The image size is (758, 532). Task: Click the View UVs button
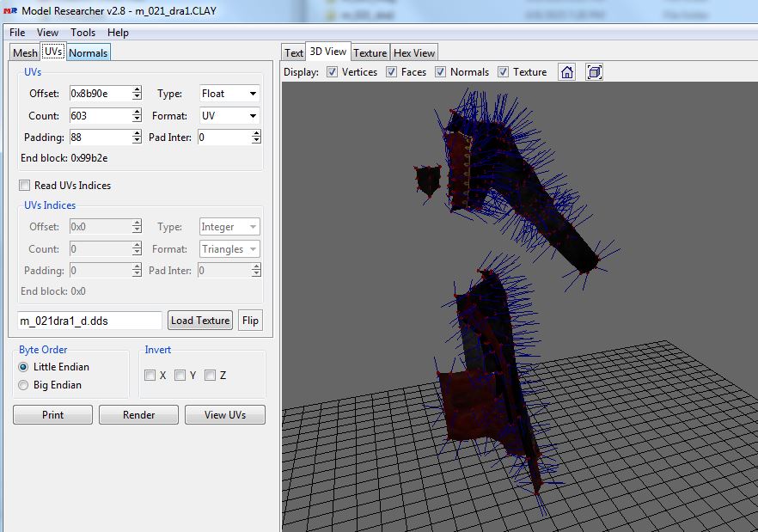click(x=225, y=414)
